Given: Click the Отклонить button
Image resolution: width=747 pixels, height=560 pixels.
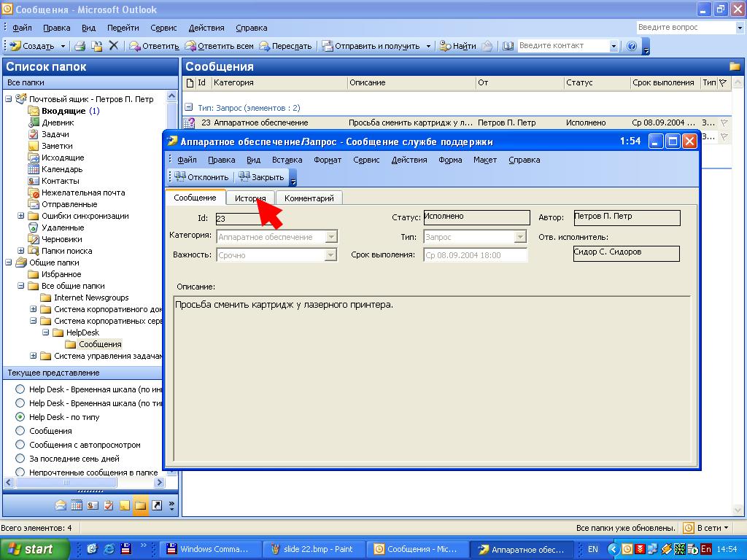Looking at the screenshot, I should [201, 177].
